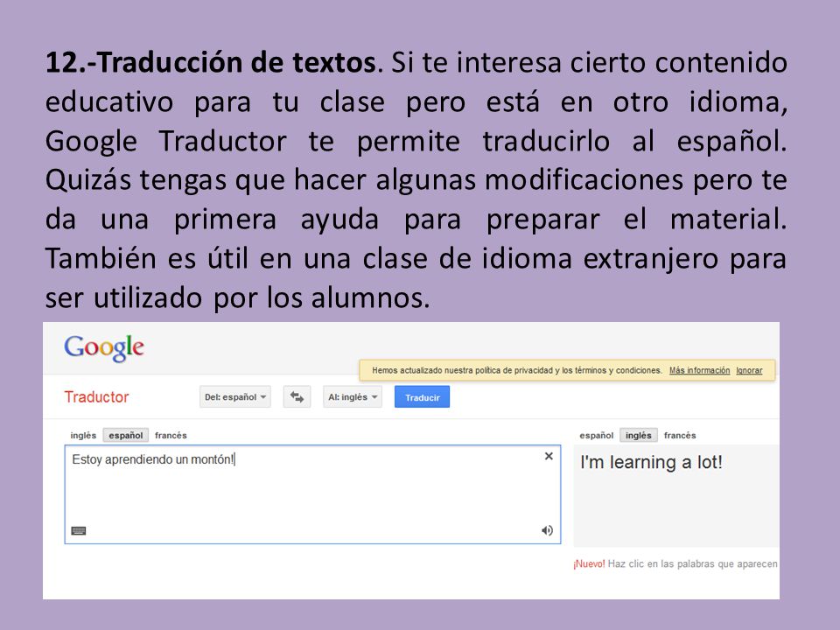The height and width of the screenshot is (630, 840).
Task: Swap source and target languages
Action: [297, 397]
